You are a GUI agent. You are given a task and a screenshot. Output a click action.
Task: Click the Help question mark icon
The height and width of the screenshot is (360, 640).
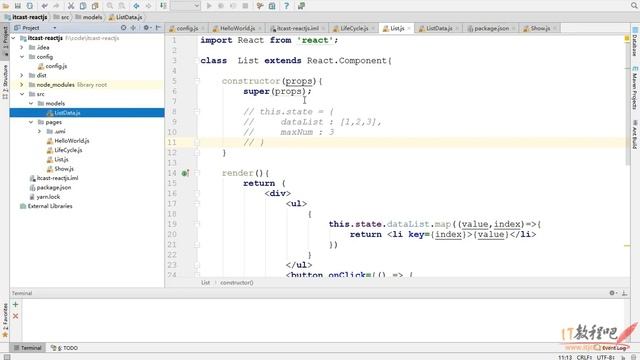(287, 6)
